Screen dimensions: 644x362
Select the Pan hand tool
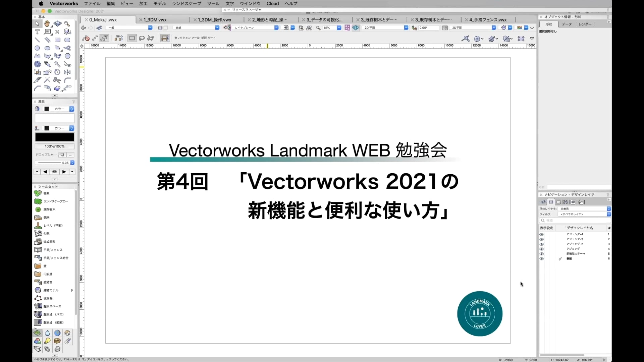click(x=47, y=23)
